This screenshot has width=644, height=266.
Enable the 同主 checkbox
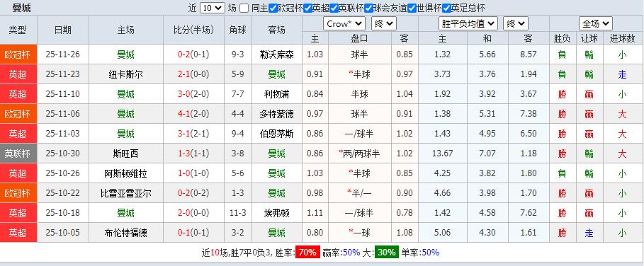coord(244,8)
